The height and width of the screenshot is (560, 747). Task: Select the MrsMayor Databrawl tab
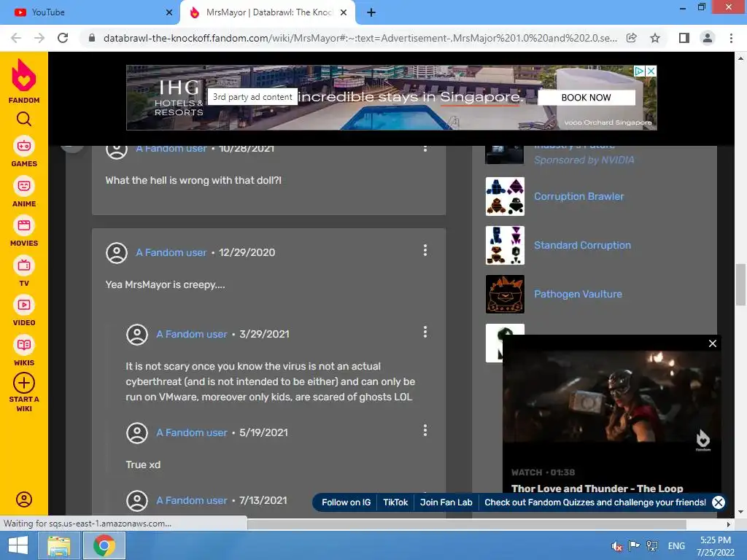[267, 12]
